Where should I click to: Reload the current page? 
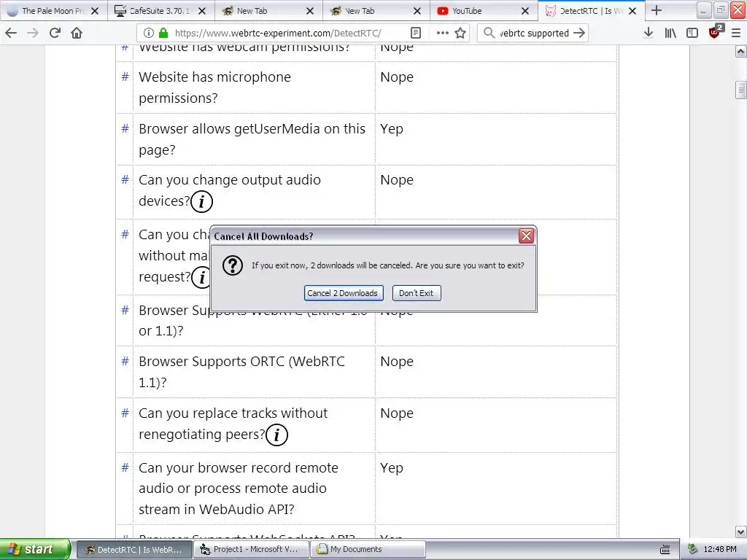coord(55,33)
